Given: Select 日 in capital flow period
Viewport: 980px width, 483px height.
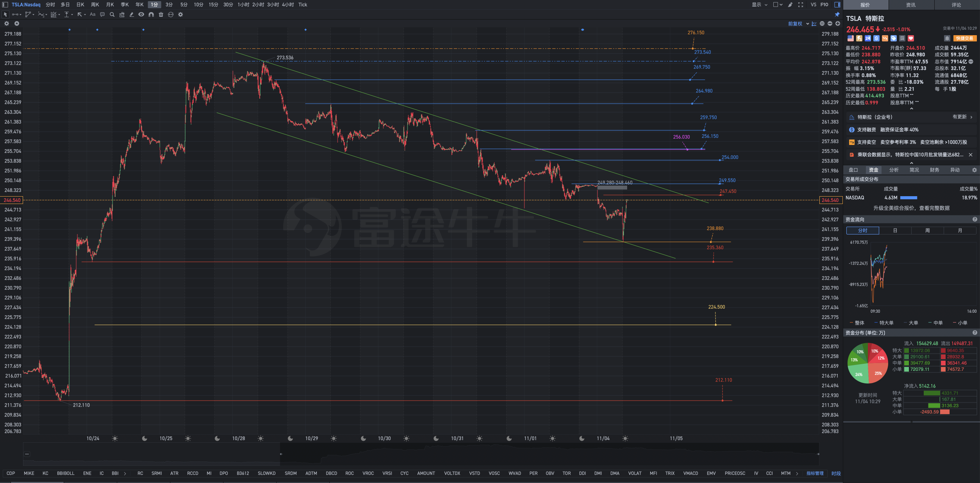Looking at the screenshot, I should (x=895, y=231).
